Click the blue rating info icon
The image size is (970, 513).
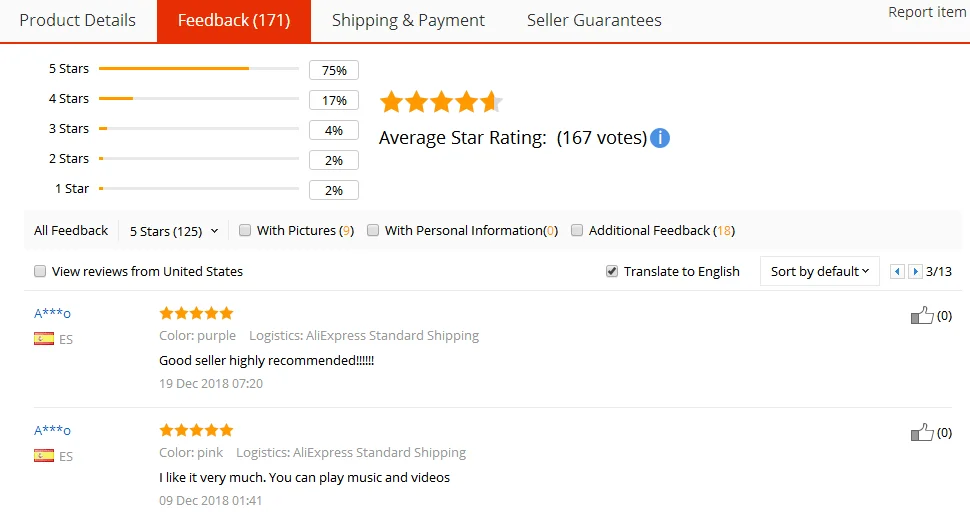click(x=660, y=138)
